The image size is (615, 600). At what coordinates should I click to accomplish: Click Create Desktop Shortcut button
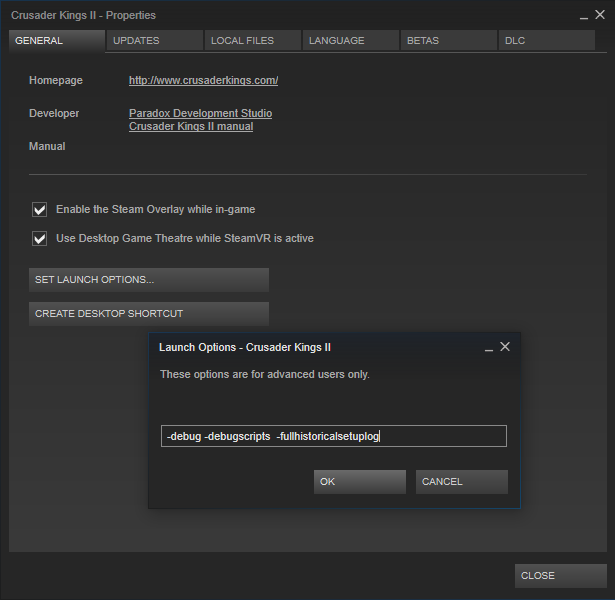(149, 314)
